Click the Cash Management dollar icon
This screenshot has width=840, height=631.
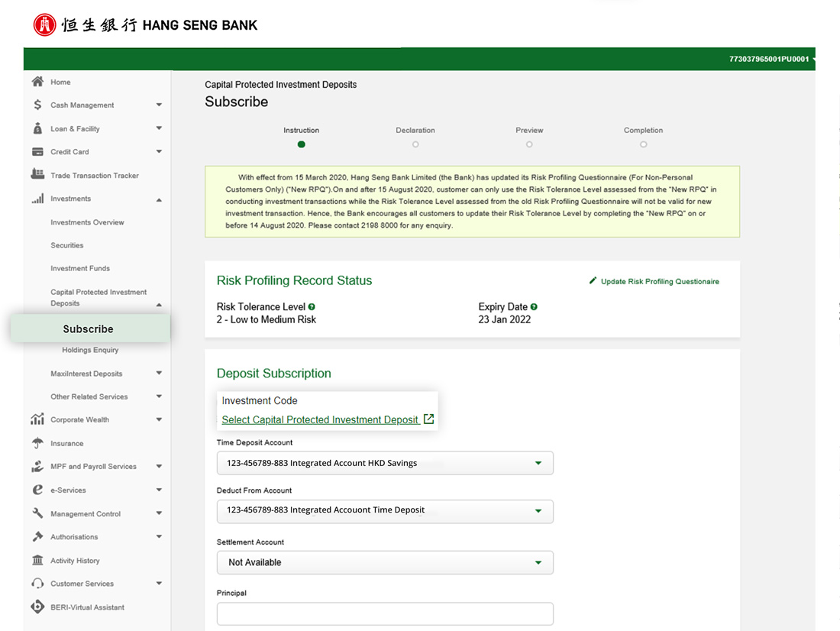tap(37, 105)
